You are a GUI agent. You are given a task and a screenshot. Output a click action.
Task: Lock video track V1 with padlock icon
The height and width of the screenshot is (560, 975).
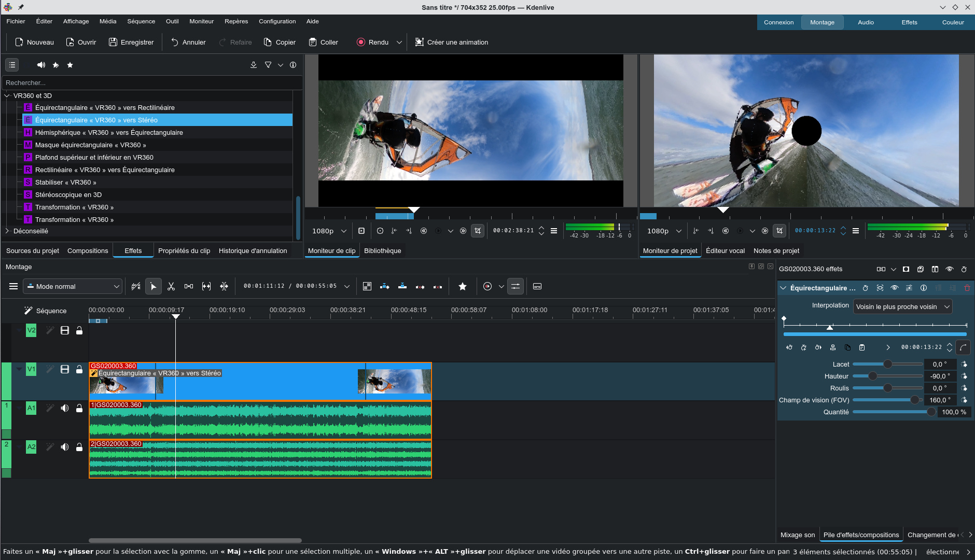[79, 369]
